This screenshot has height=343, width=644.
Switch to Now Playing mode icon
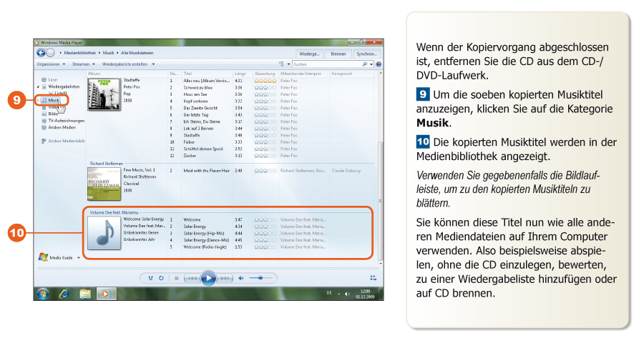(373, 277)
